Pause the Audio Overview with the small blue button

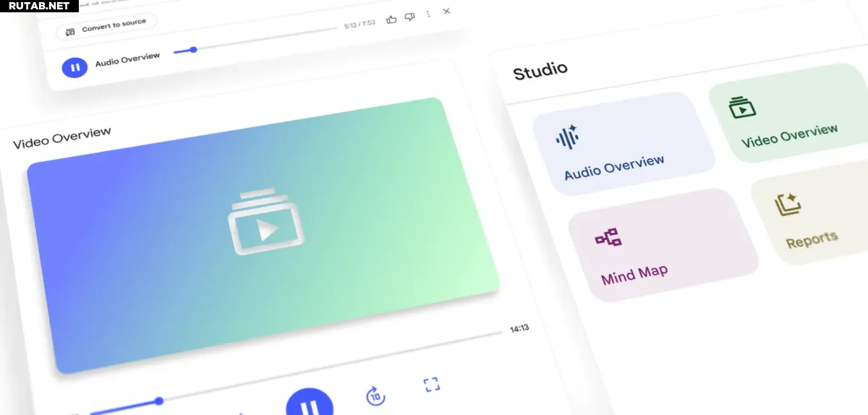tap(75, 67)
